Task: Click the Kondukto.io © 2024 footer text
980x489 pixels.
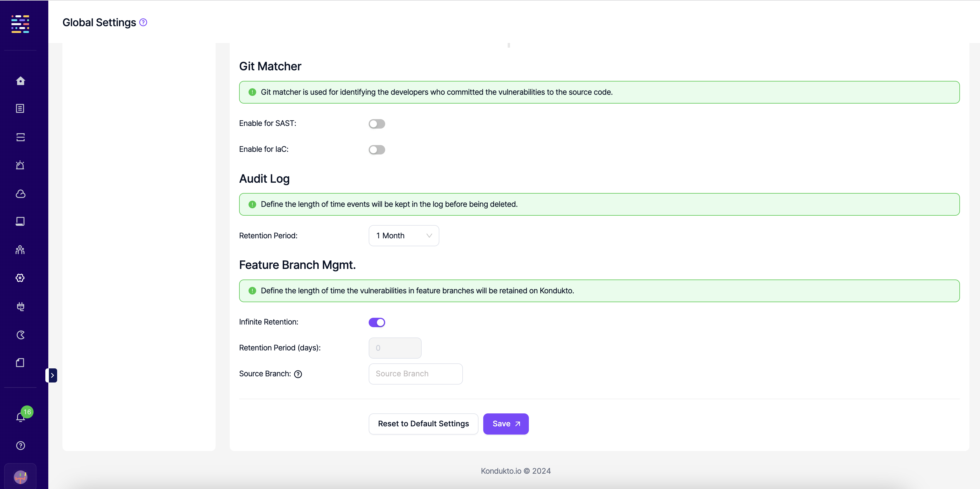Action: (x=516, y=471)
